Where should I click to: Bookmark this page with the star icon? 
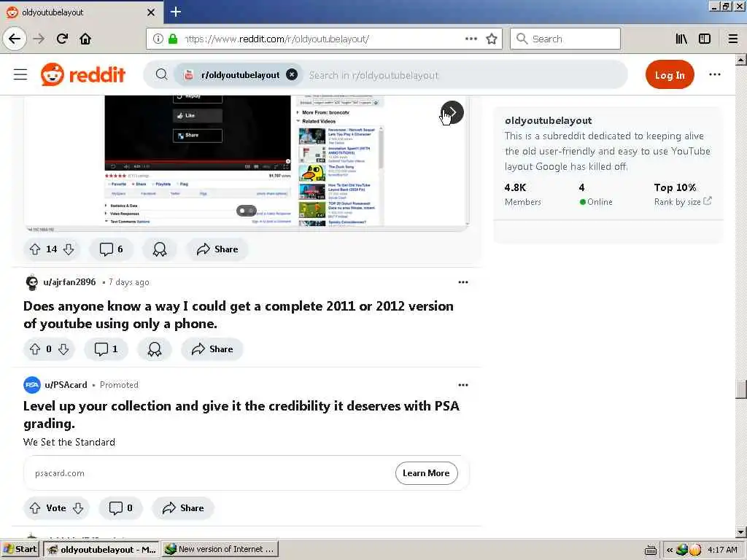(492, 39)
